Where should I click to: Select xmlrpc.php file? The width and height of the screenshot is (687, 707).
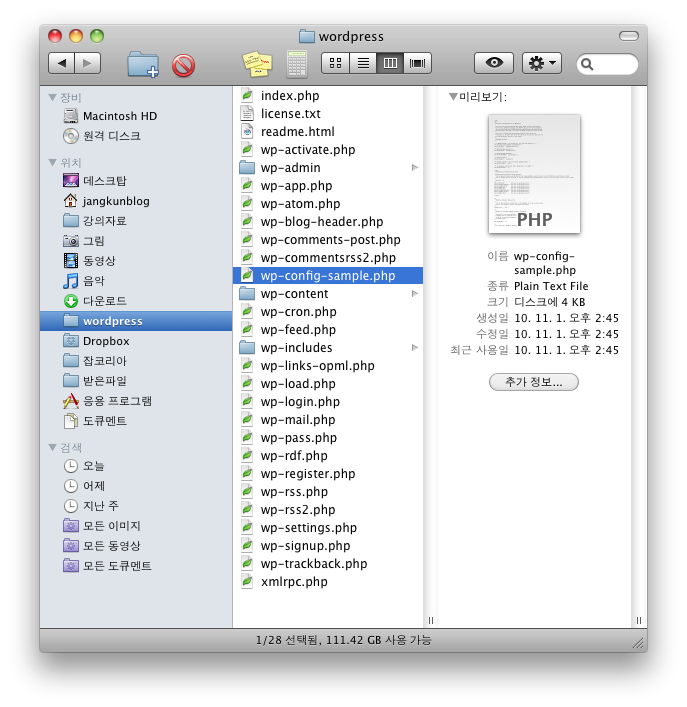coord(328,582)
